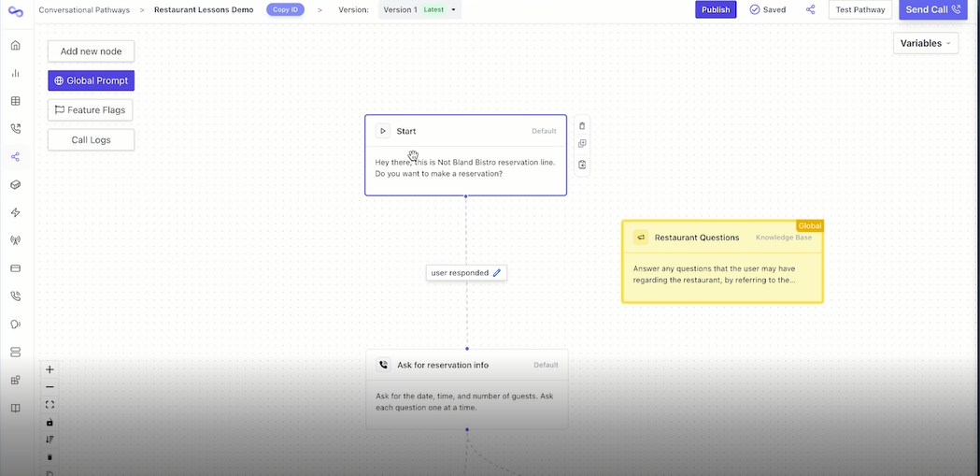Click the Global Prompt button
The height and width of the screenshot is (476, 980).
(91, 81)
